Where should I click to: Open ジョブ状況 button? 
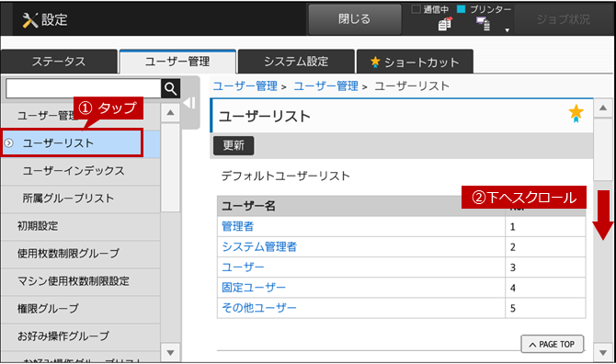[x=563, y=19]
